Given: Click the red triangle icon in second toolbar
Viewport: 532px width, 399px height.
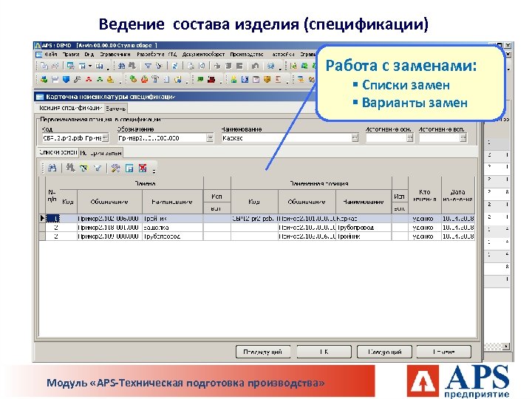Looking at the screenshot, I should point(89,79).
